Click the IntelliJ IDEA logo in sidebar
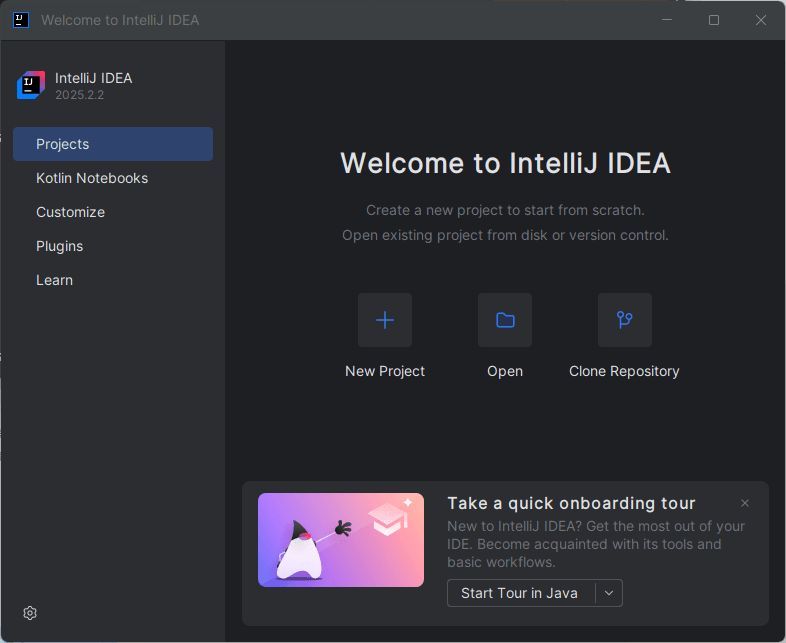The image size is (786, 643). [31, 86]
